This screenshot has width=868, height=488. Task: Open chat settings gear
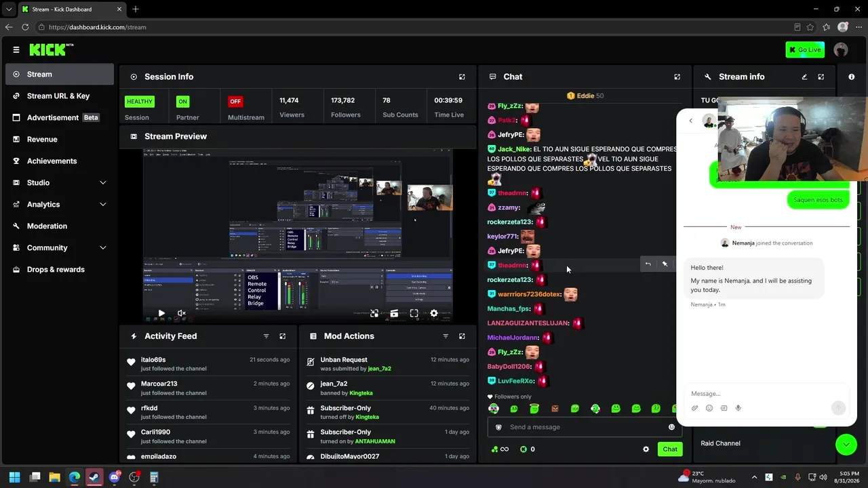pos(646,449)
